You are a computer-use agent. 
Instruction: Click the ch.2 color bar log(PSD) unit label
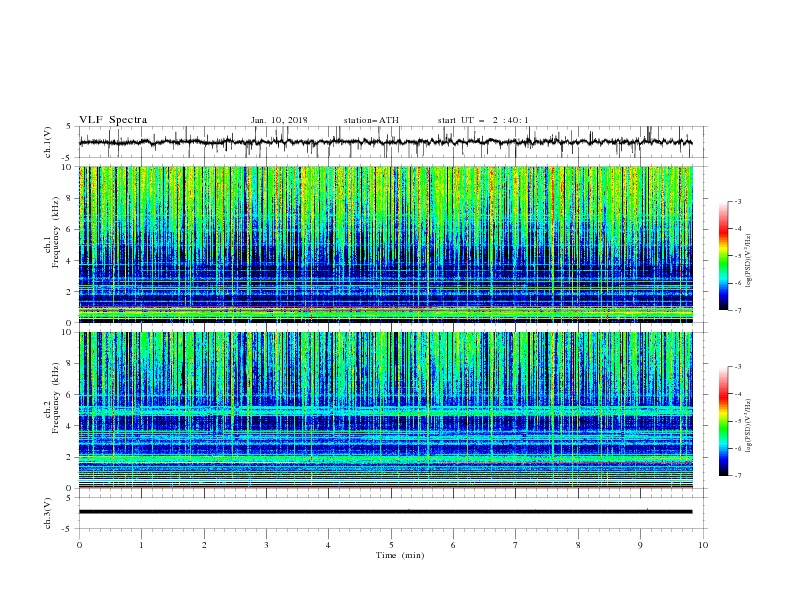[748, 425]
